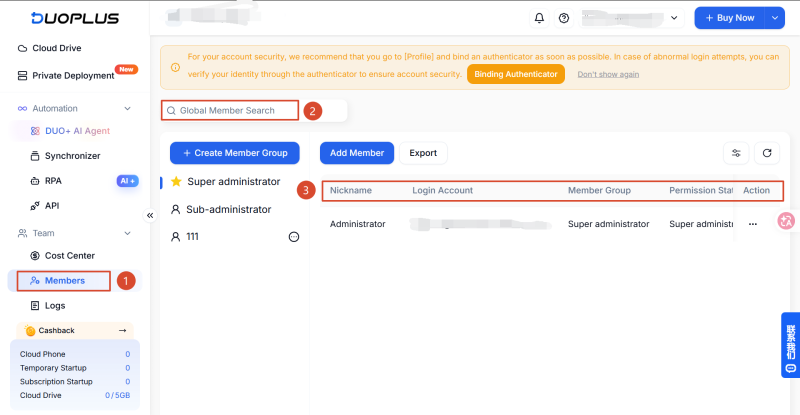Click the Cost Center coin icon
The image size is (800, 415).
point(35,256)
